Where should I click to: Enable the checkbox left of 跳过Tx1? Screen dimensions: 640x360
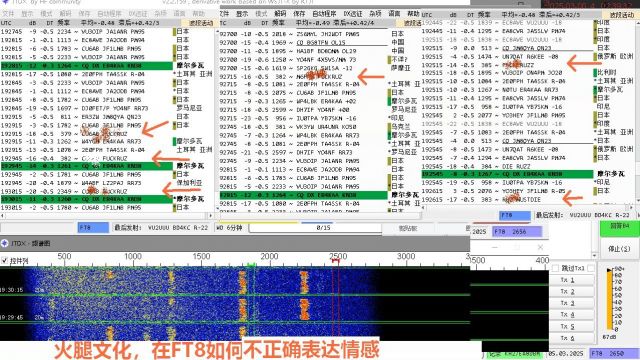[x=555, y=268]
